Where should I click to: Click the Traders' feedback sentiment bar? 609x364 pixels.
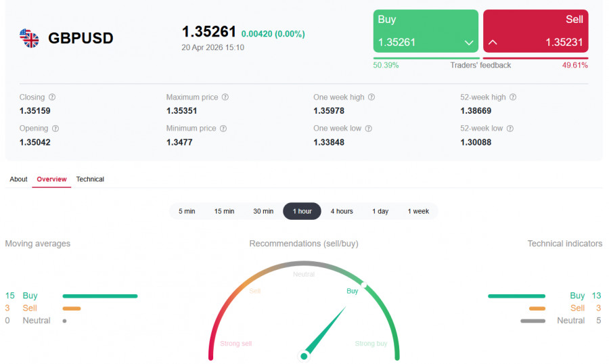481,58
